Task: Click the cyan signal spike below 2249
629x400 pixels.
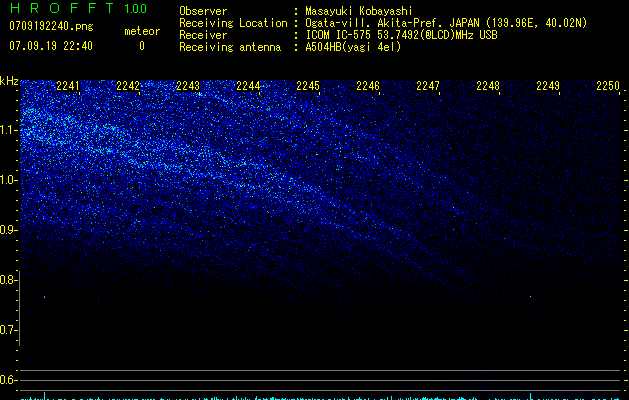Action: click(x=531, y=396)
